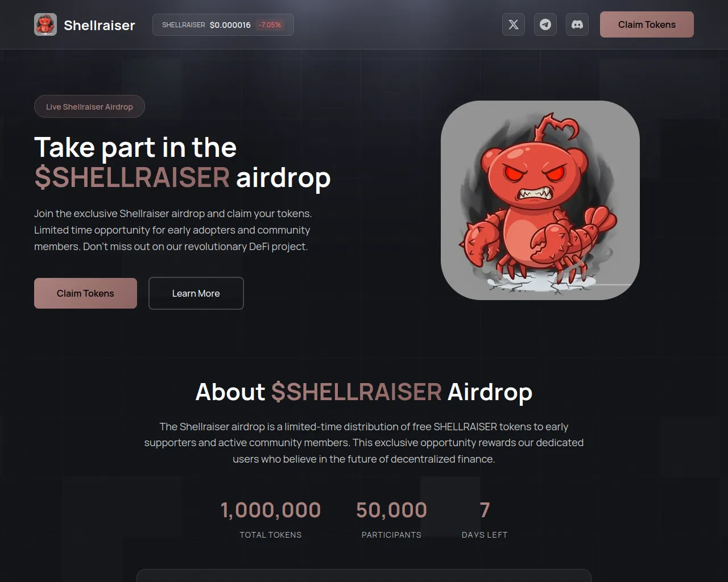Click the 7 Days Left stat
The height and width of the screenshot is (582, 728).
485,519
